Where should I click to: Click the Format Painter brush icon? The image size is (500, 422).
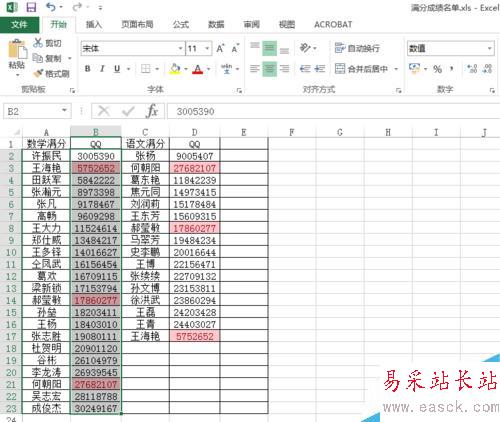point(38,73)
